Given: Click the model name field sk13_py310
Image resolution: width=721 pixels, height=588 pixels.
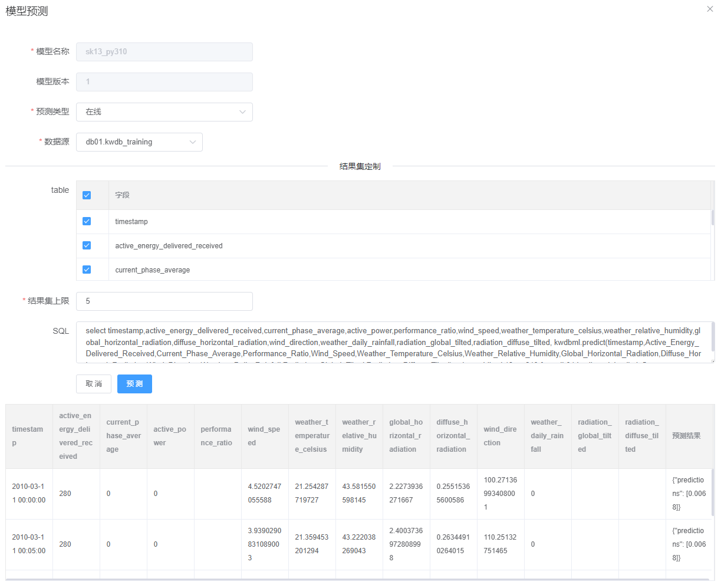Looking at the screenshot, I should [x=164, y=52].
